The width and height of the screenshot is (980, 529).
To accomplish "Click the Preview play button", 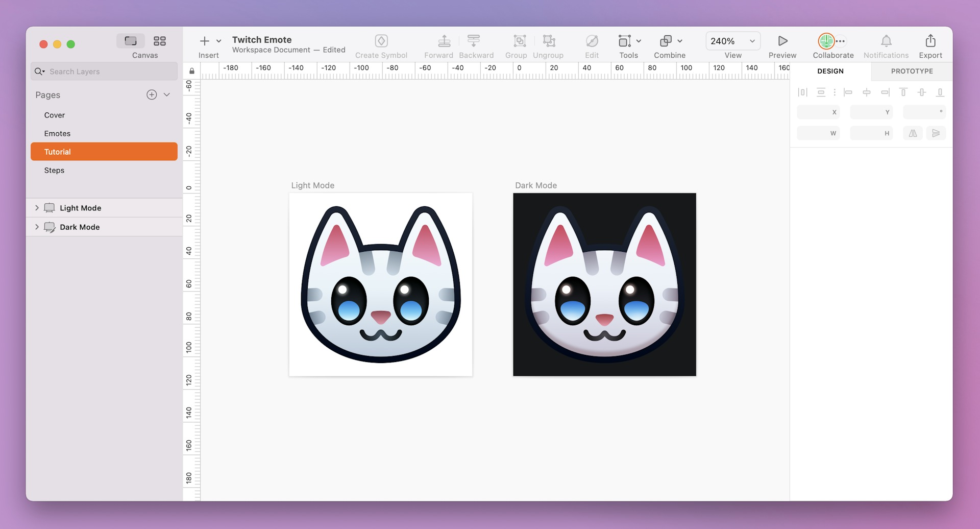I will 782,40.
